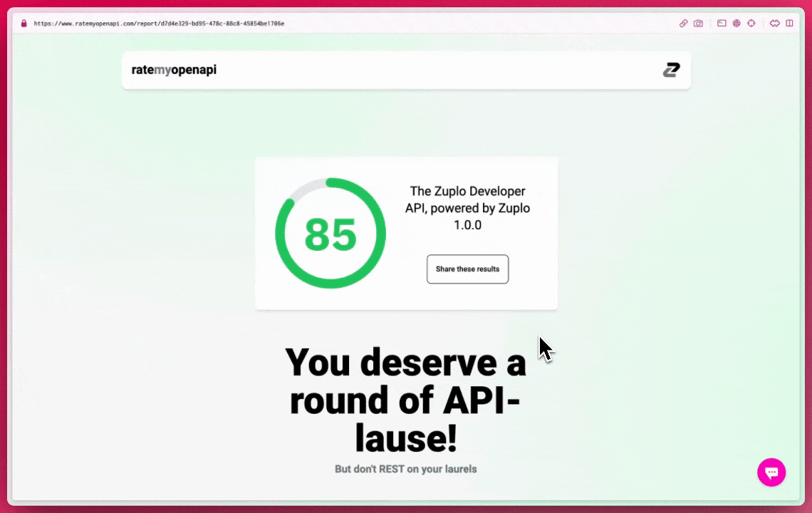Open the extensions puzzle icon

click(x=775, y=24)
